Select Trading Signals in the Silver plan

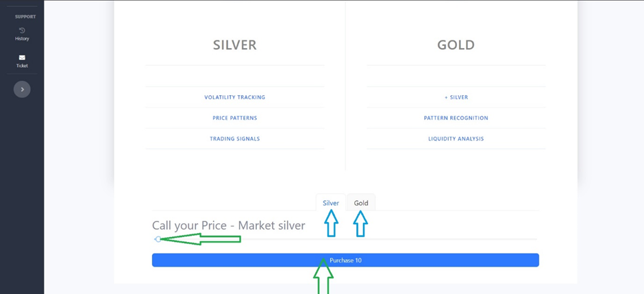(x=234, y=138)
